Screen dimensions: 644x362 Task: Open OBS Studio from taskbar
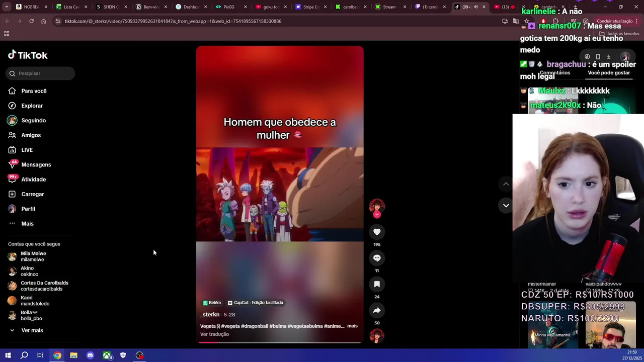(140, 355)
